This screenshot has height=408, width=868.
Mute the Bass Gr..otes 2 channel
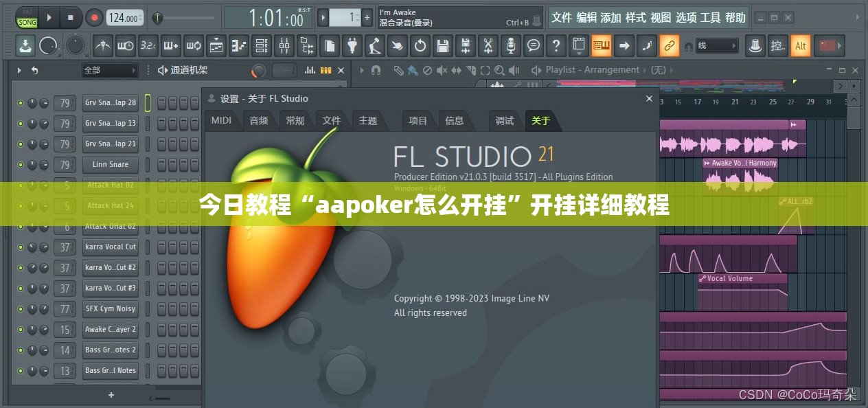click(21, 350)
